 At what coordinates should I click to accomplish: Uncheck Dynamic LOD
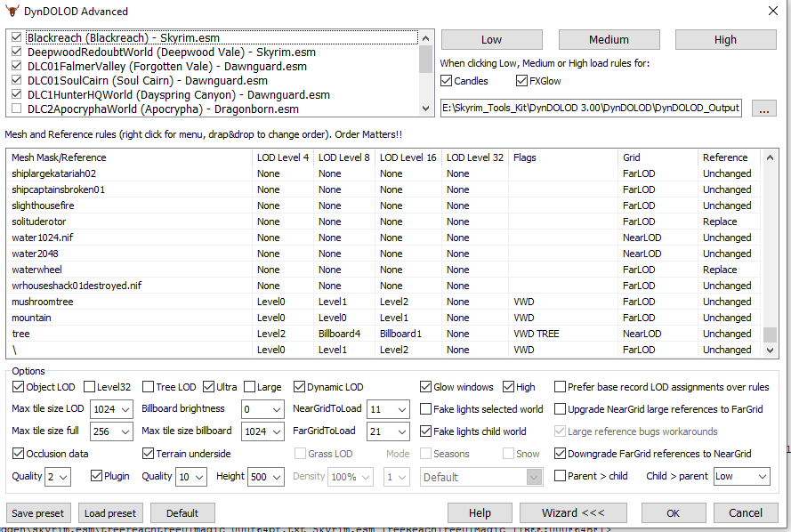[x=299, y=387]
